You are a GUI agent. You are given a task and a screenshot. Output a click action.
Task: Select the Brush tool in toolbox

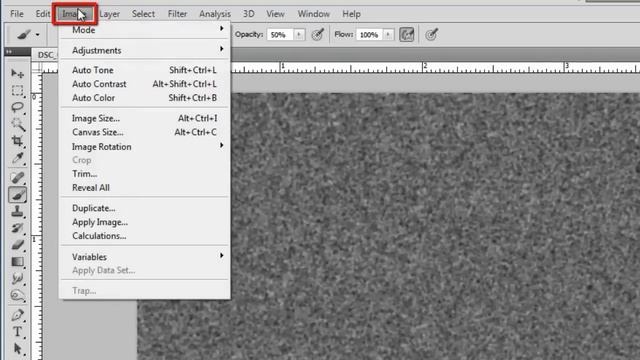tap(17, 195)
